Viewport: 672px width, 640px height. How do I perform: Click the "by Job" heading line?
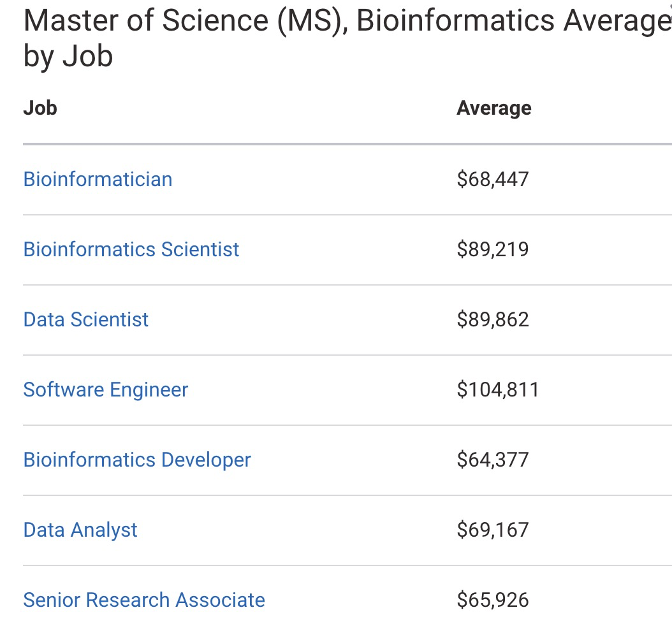tap(68, 56)
